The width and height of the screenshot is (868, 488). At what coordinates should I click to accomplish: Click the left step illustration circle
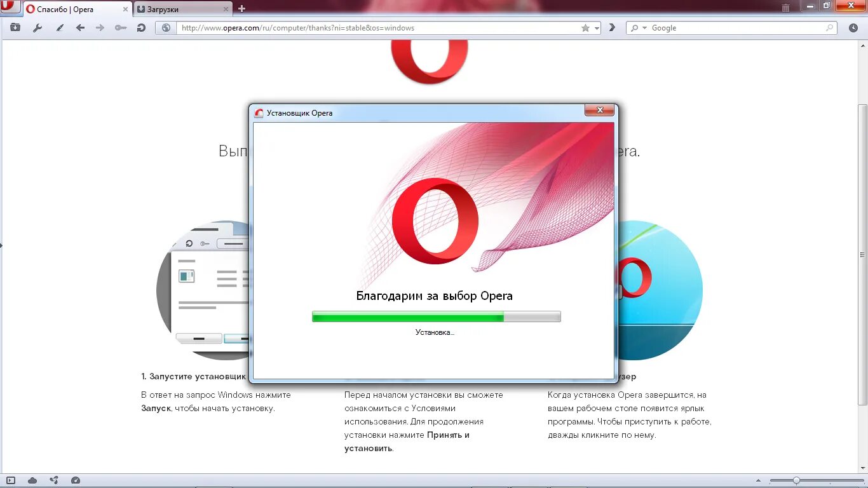203,290
